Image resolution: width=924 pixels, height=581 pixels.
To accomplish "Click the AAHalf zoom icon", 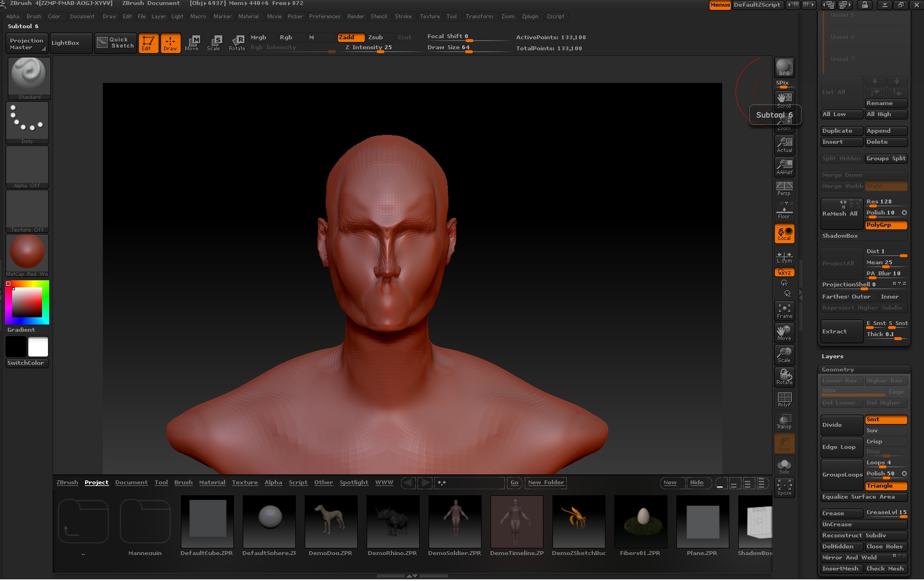I will pyautogui.click(x=784, y=166).
